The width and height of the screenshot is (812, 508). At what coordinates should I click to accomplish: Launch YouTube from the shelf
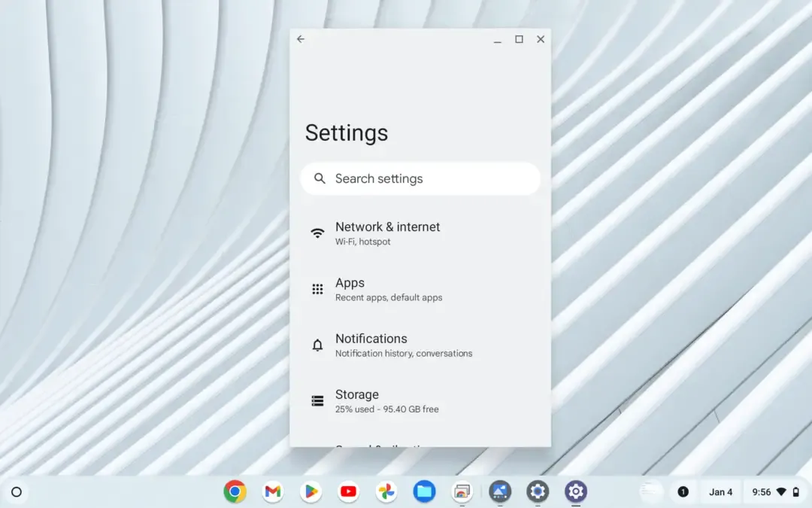[x=349, y=491]
